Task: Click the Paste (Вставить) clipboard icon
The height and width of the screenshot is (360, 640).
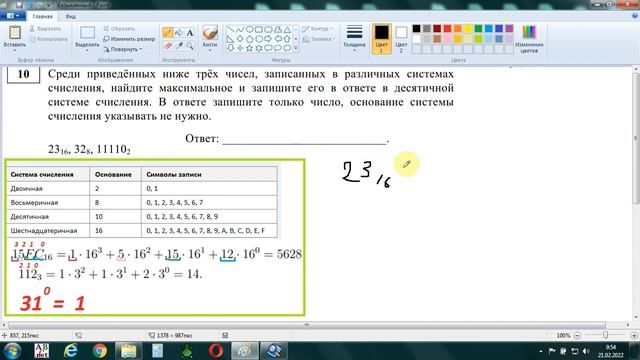Action: pyautogui.click(x=15, y=33)
